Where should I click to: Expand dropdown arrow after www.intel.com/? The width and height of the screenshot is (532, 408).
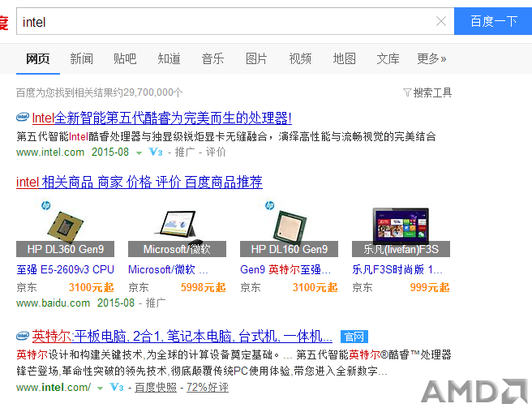point(100,389)
